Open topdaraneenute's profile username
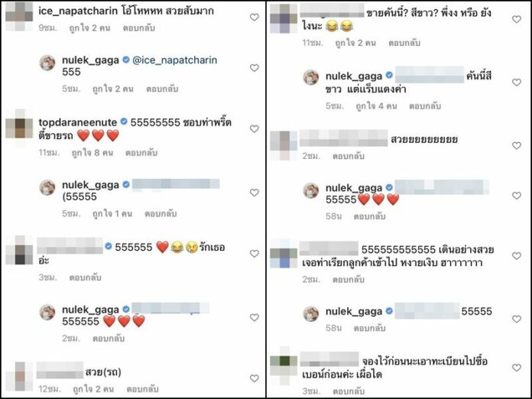 (x=78, y=122)
